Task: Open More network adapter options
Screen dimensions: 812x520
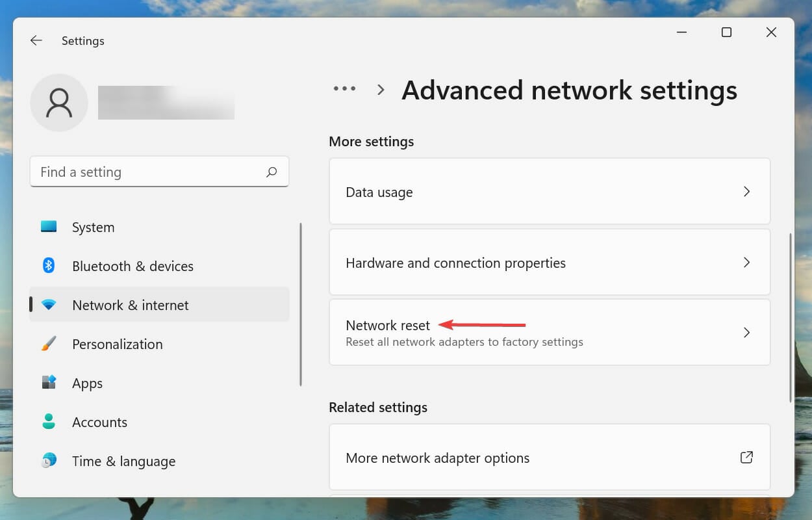Action: click(x=550, y=457)
